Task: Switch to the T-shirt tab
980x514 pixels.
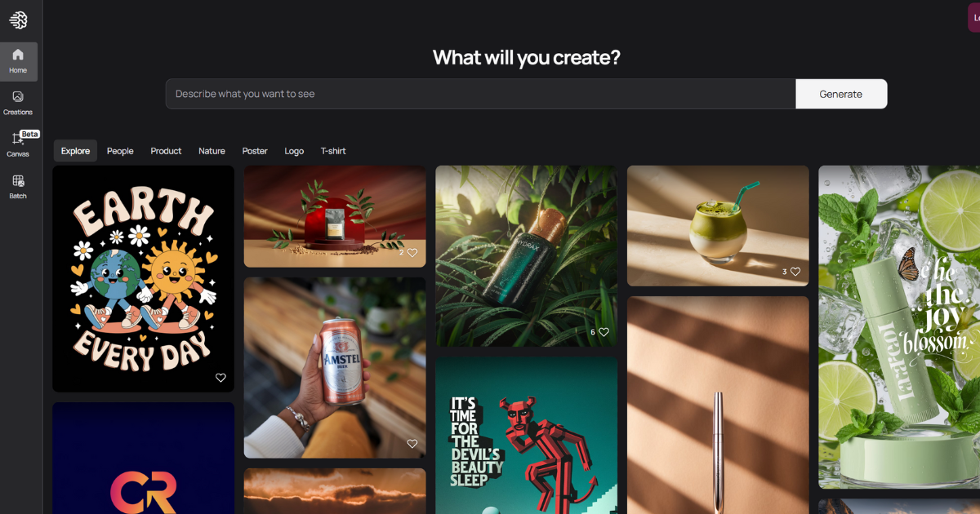Action: 333,151
